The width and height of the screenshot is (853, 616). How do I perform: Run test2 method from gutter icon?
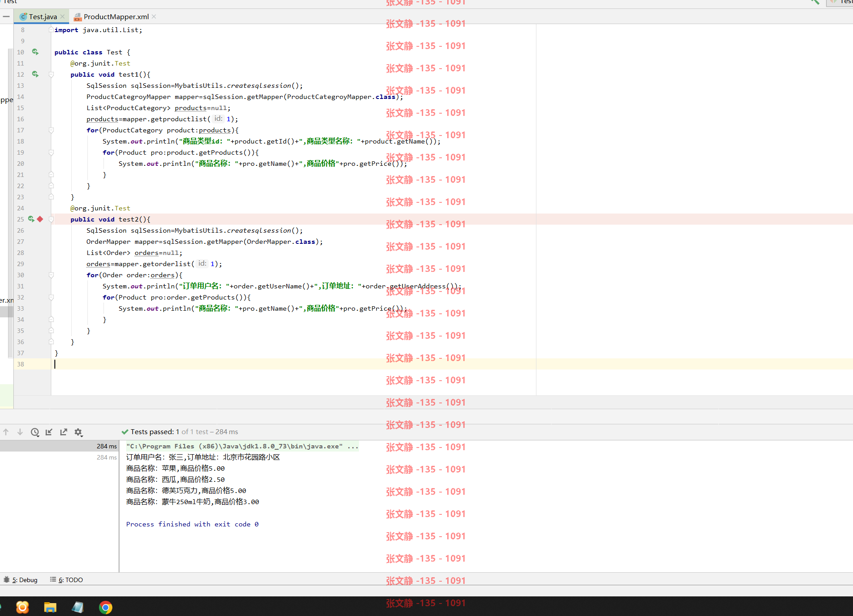[x=31, y=219]
